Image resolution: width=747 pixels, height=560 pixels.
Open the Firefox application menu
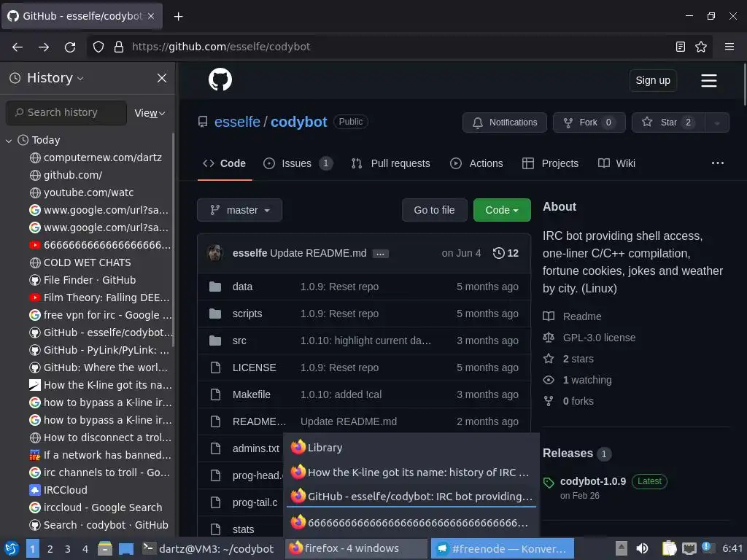coord(729,47)
